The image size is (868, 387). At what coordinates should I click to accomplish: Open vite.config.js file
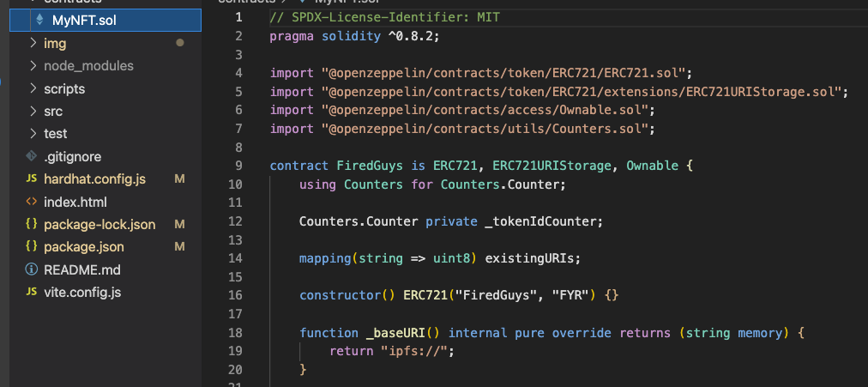point(82,293)
